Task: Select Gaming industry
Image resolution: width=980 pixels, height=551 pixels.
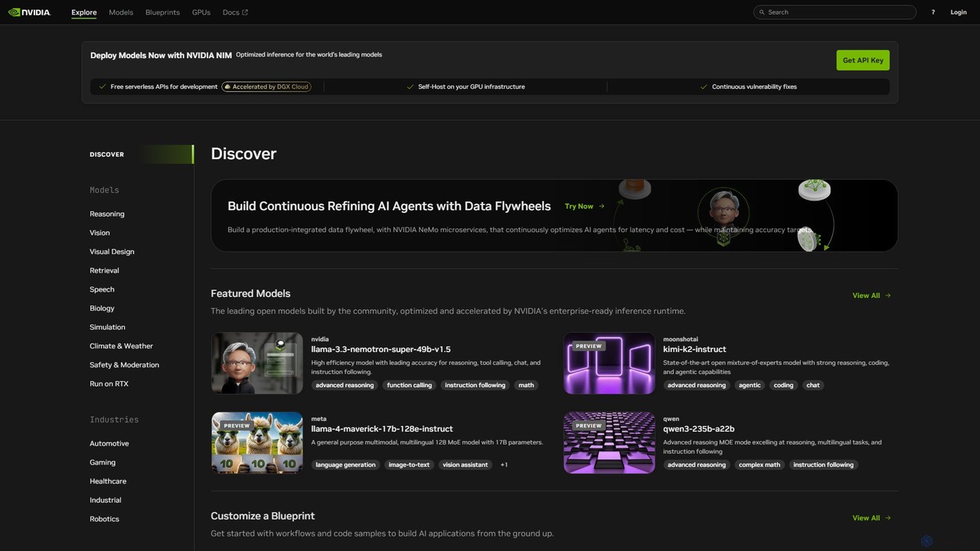Action: tap(103, 462)
